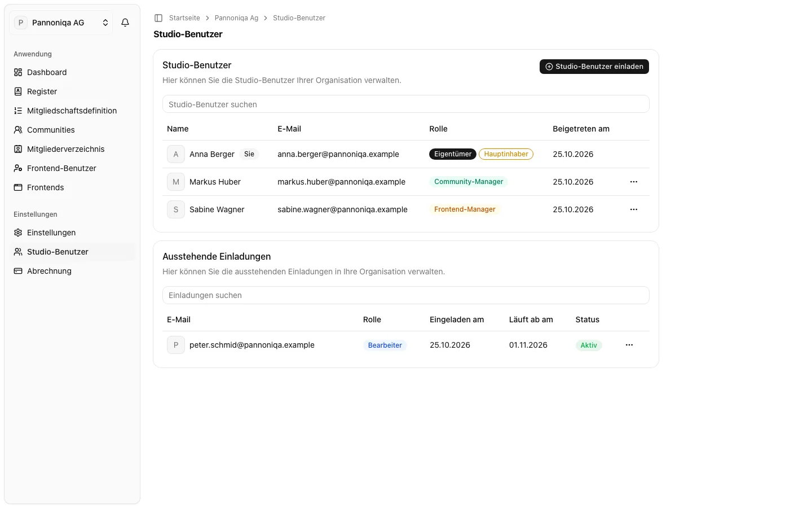This screenshot has height=508, width=812.
Task: Click the Studio-Benutzer breadcrumb
Action: [299, 18]
